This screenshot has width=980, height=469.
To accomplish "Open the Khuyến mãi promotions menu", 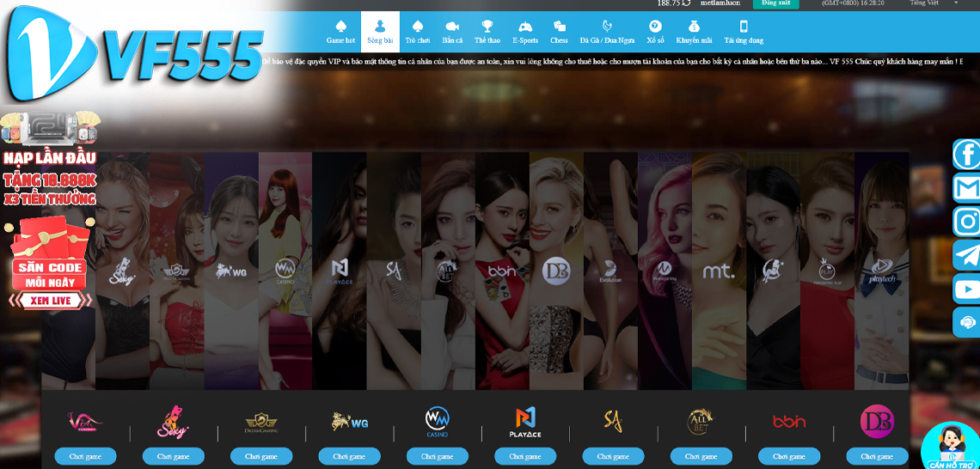I will coord(694,32).
